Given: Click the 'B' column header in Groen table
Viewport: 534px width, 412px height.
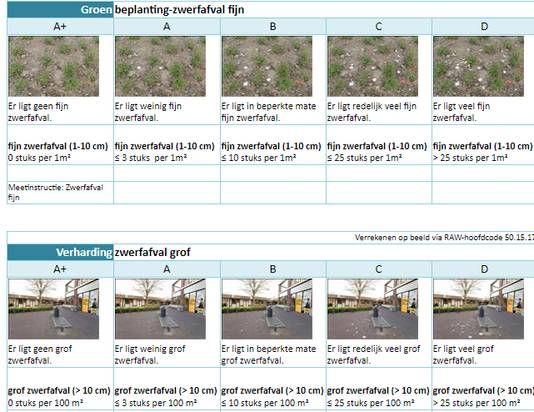Looking at the screenshot, I should [273, 26].
